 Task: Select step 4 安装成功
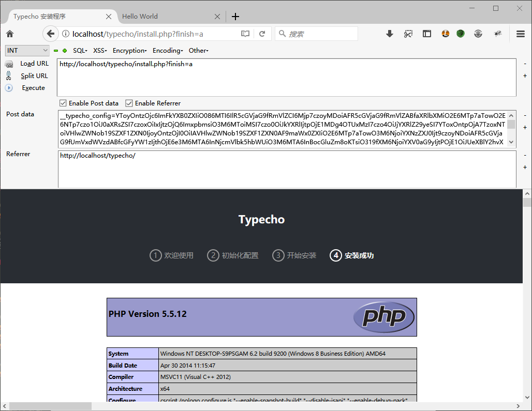[351, 255]
